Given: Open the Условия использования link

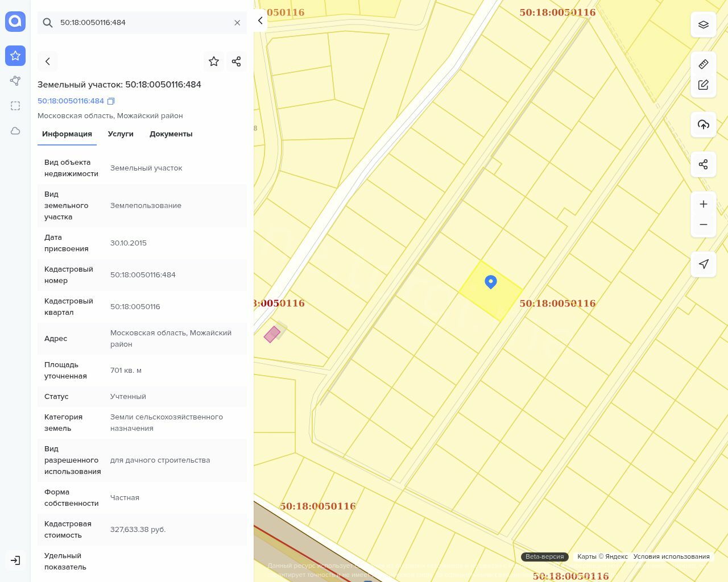Looking at the screenshot, I should (x=671, y=556).
